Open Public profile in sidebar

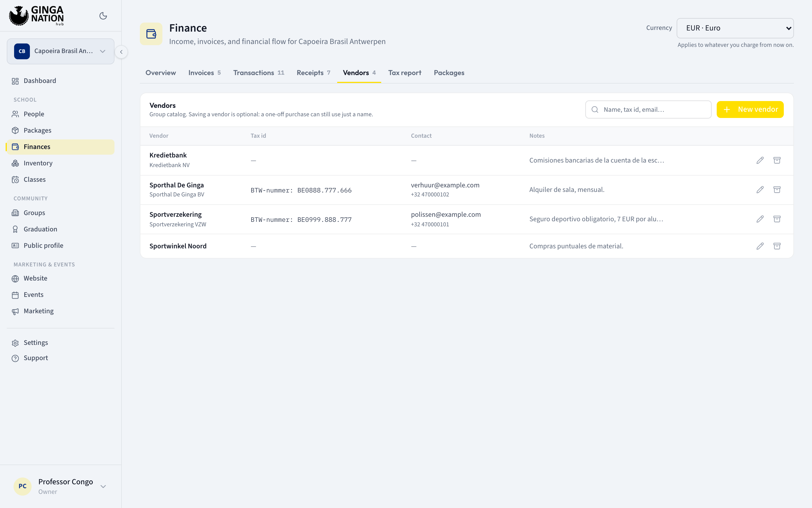tap(60, 246)
